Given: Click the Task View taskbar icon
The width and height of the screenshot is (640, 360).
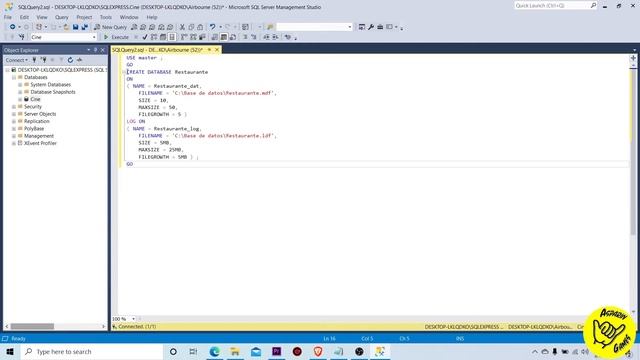Looking at the screenshot, I should (x=193, y=351).
